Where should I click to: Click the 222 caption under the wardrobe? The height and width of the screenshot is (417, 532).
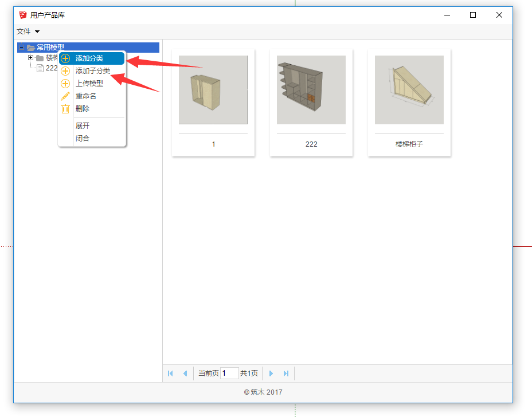click(311, 144)
